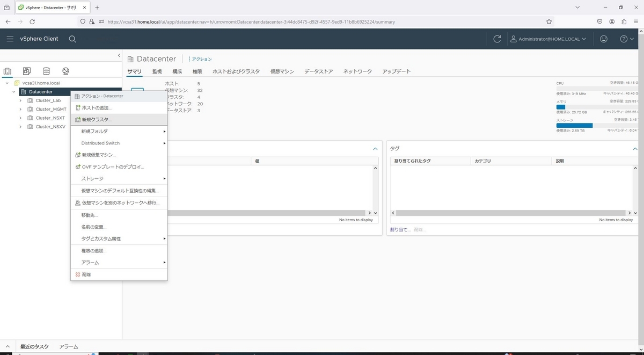
Task: Switch to Networking inventory view icon
Action: click(65, 71)
